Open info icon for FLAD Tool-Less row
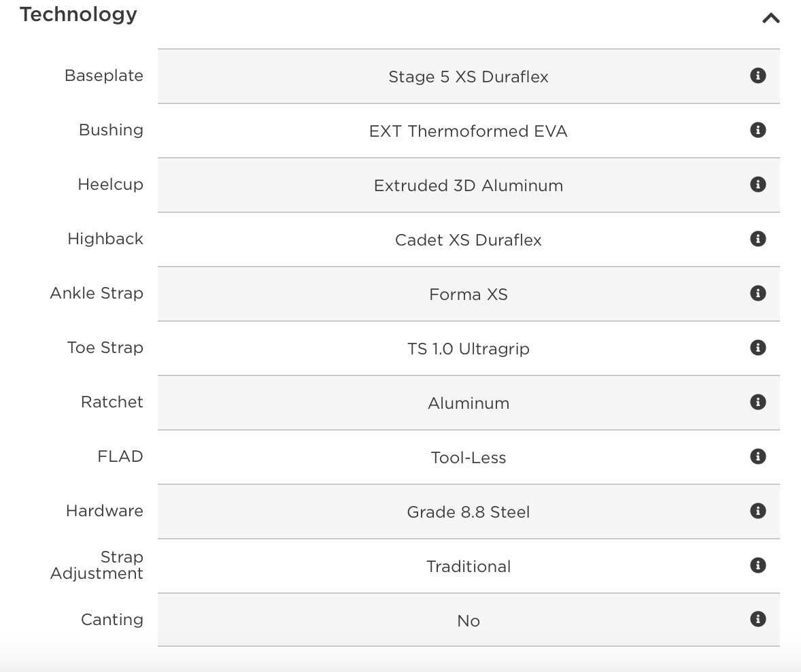 coord(757,456)
